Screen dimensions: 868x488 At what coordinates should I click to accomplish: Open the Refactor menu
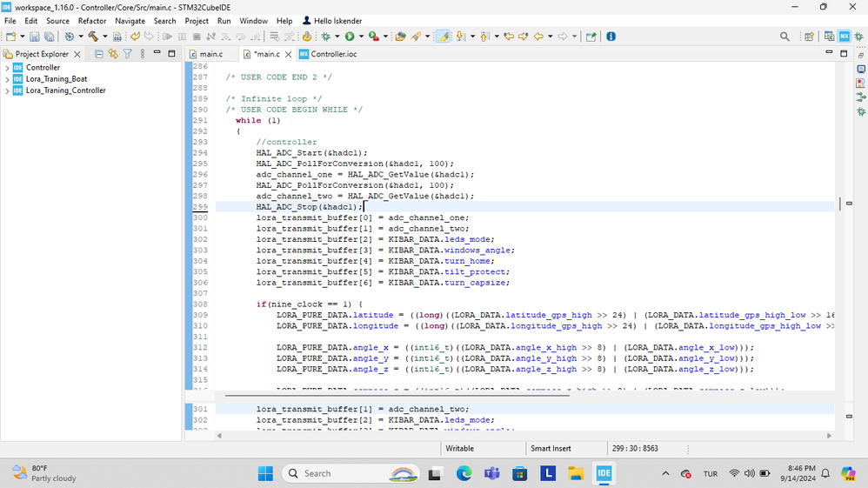(92, 21)
